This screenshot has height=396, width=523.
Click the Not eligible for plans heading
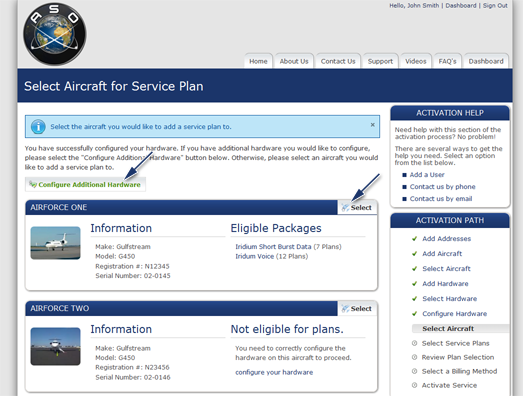click(x=287, y=329)
